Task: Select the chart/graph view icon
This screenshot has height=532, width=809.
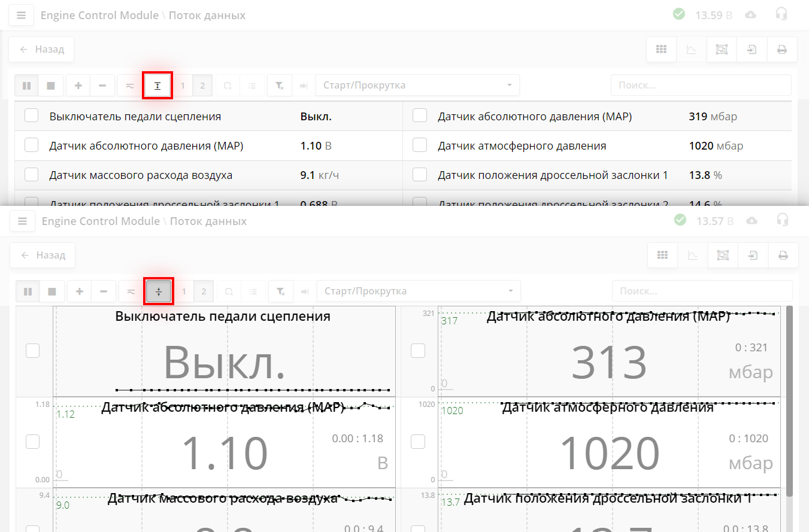Action: pyautogui.click(x=692, y=49)
